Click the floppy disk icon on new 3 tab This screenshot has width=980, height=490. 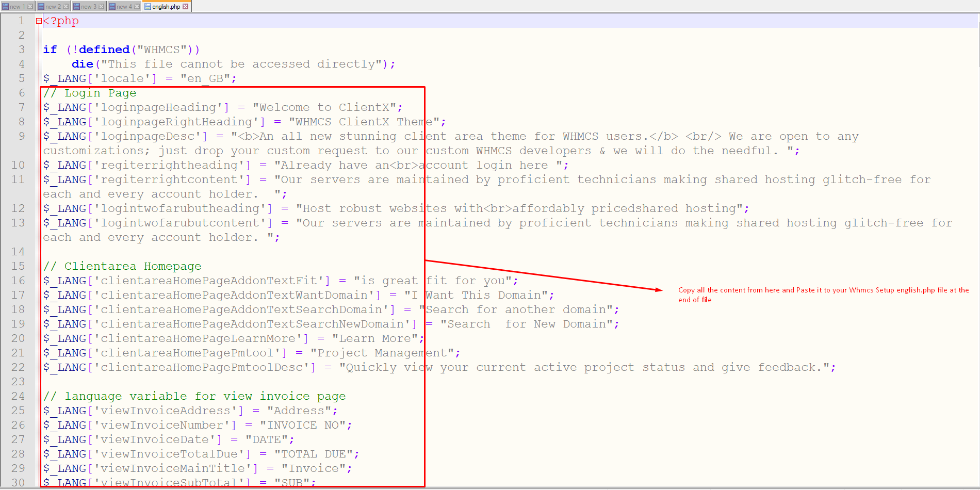[76, 7]
